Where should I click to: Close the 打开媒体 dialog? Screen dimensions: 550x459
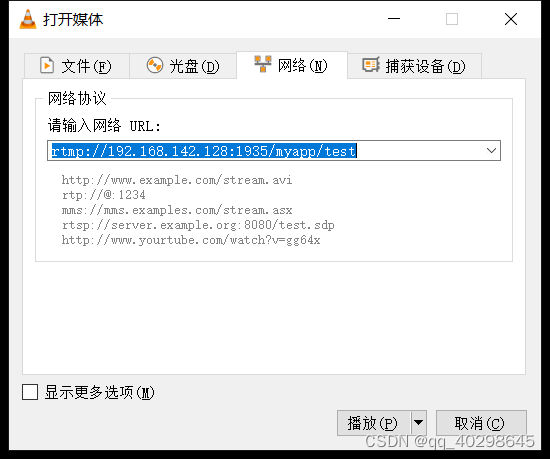pos(511,19)
